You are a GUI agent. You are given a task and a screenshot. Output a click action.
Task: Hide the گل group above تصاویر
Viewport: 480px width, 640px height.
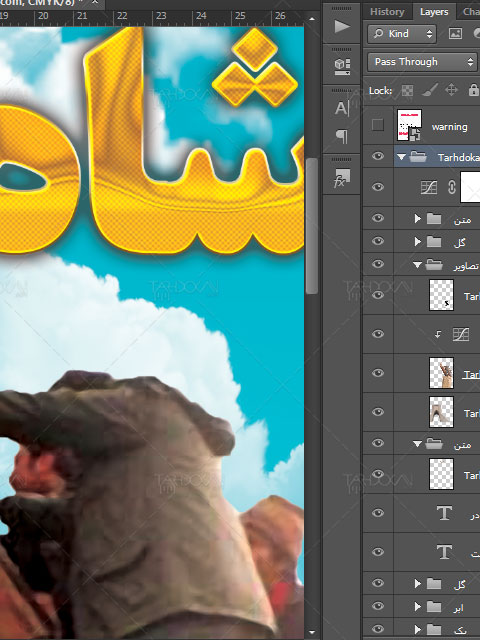pos(378,241)
